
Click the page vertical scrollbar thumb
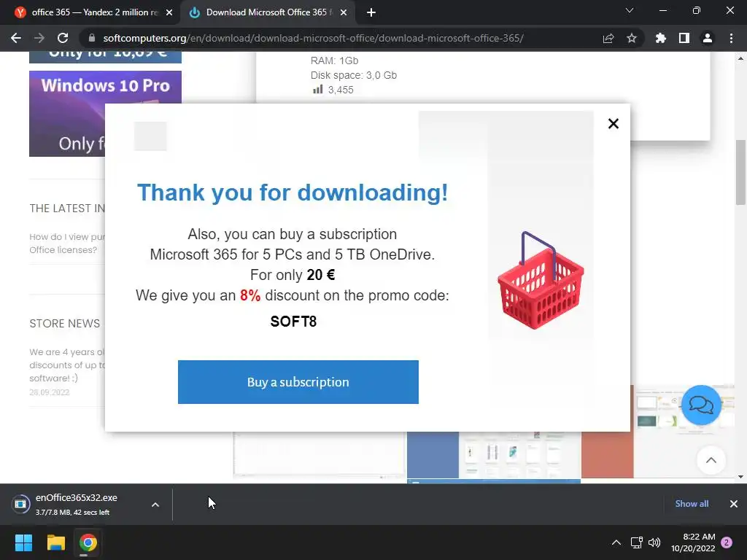click(x=740, y=172)
